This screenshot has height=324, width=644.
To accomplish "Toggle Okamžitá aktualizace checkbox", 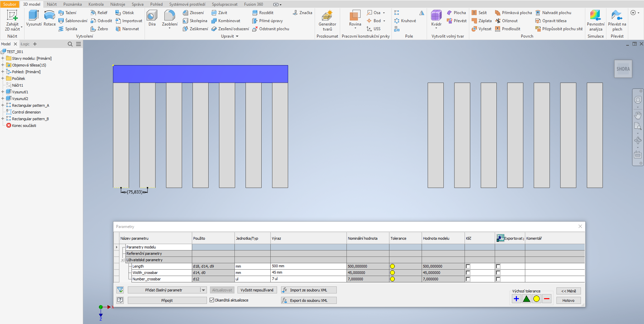I will [x=212, y=300].
